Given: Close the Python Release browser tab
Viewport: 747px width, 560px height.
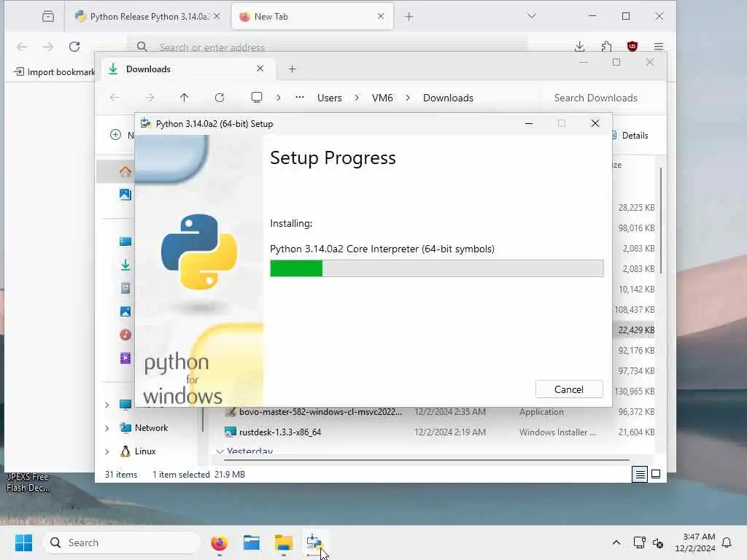Looking at the screenshot, I should (x=217, y=16).
